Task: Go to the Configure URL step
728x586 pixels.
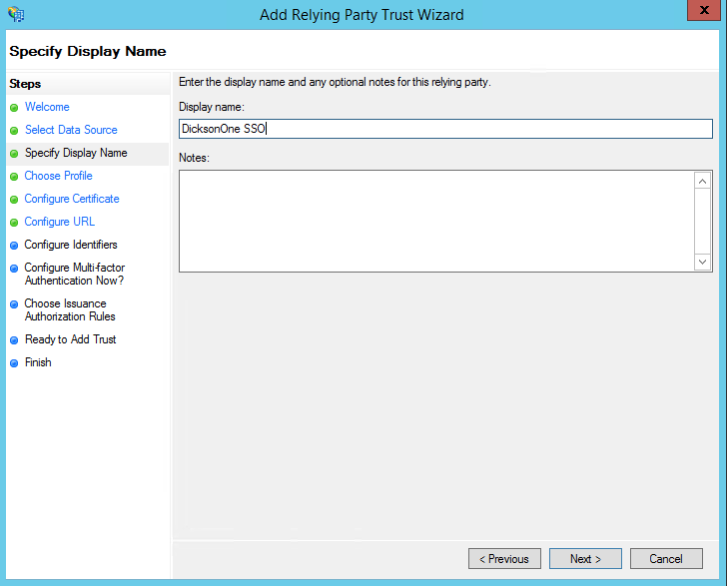Action: pos(60,222)
